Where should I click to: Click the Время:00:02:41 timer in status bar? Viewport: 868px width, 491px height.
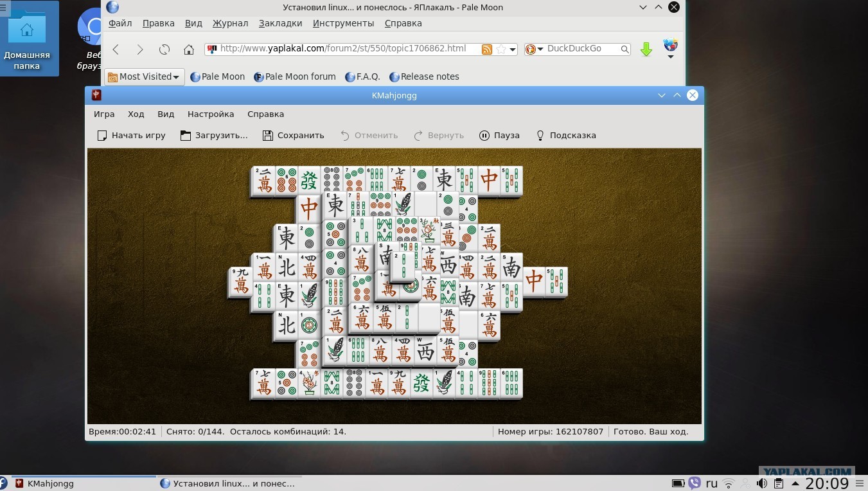click(x=122, y=432)
